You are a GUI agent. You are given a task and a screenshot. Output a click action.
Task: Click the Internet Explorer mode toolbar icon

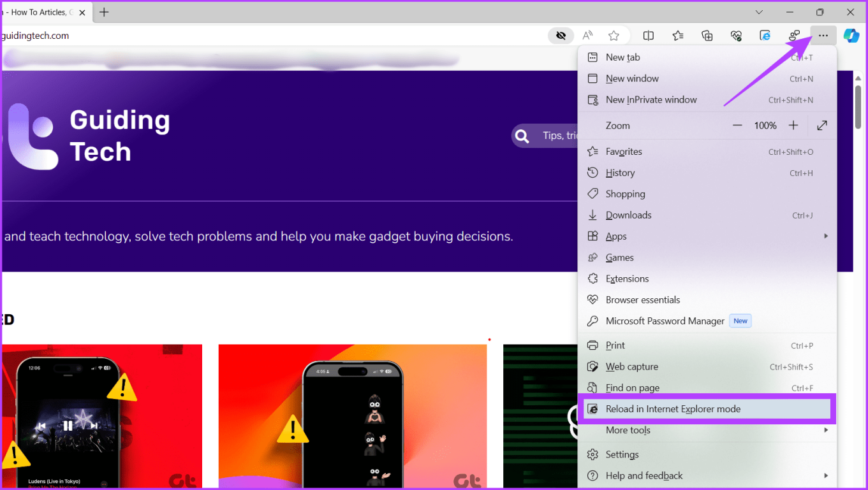(763, 35)
